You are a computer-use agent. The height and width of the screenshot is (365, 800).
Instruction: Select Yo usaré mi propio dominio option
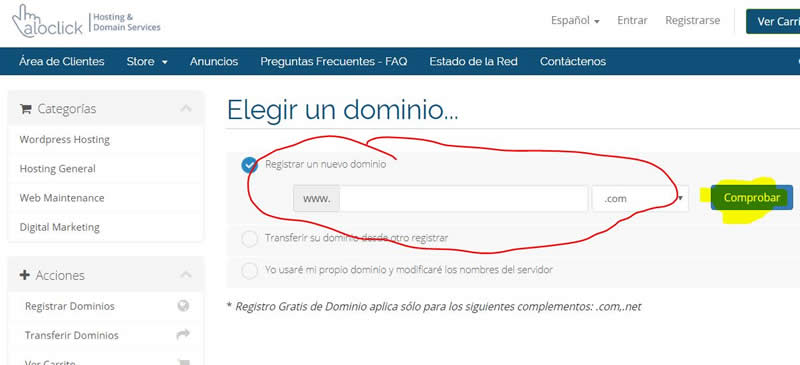[249, 270]
